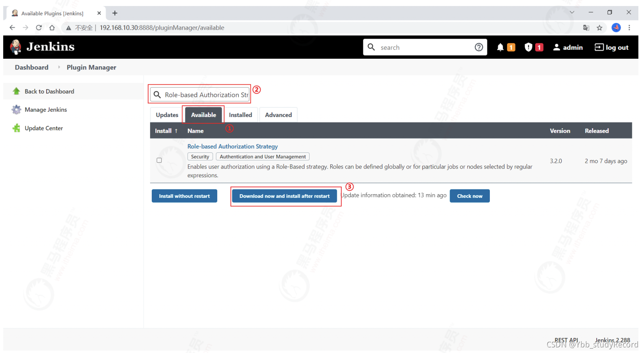Image resolution: width=644 pixels, height=353 pixels.
Task: Click Install without restart button
Action: pos(184,196)
